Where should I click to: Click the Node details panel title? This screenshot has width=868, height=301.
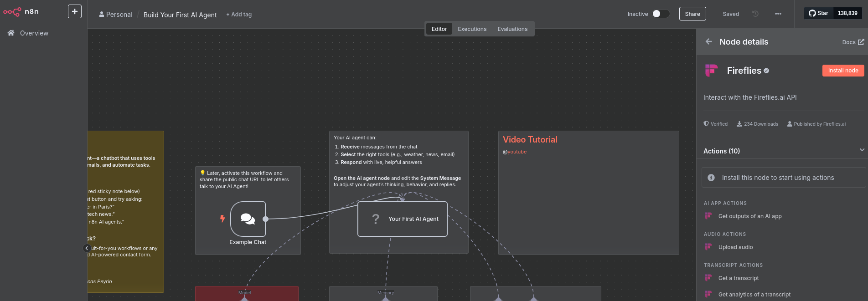tap(744, 42)
